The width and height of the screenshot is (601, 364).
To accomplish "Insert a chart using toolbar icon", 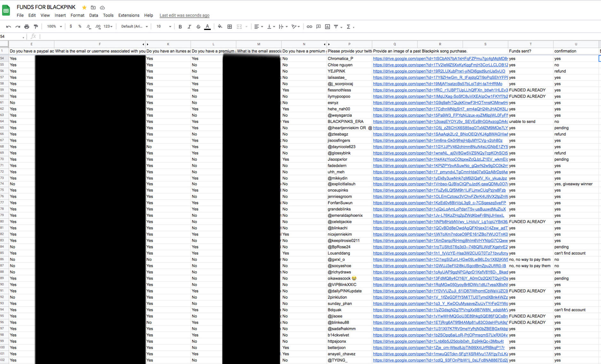I will tap(327, 27).
